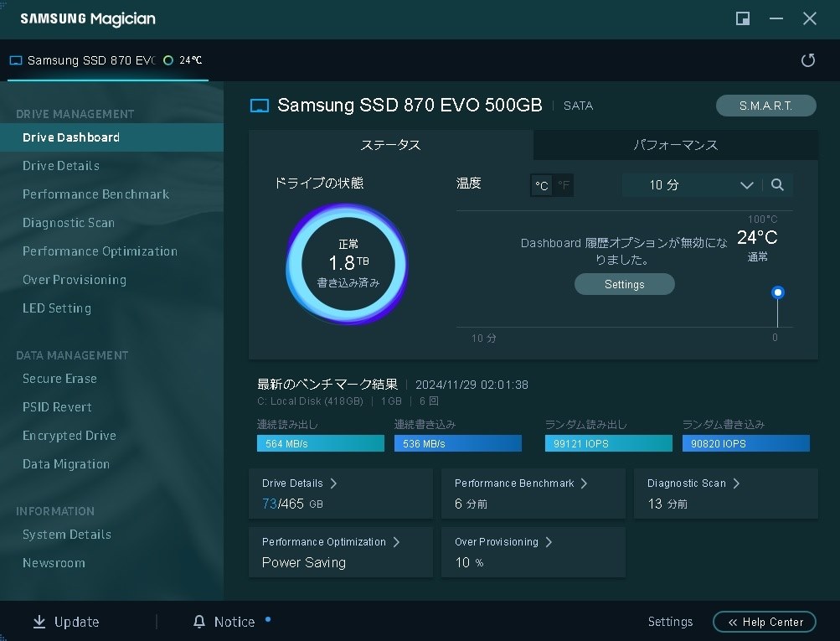Open the Help Center button
The image size is (840, 641).
click(765, 622)
